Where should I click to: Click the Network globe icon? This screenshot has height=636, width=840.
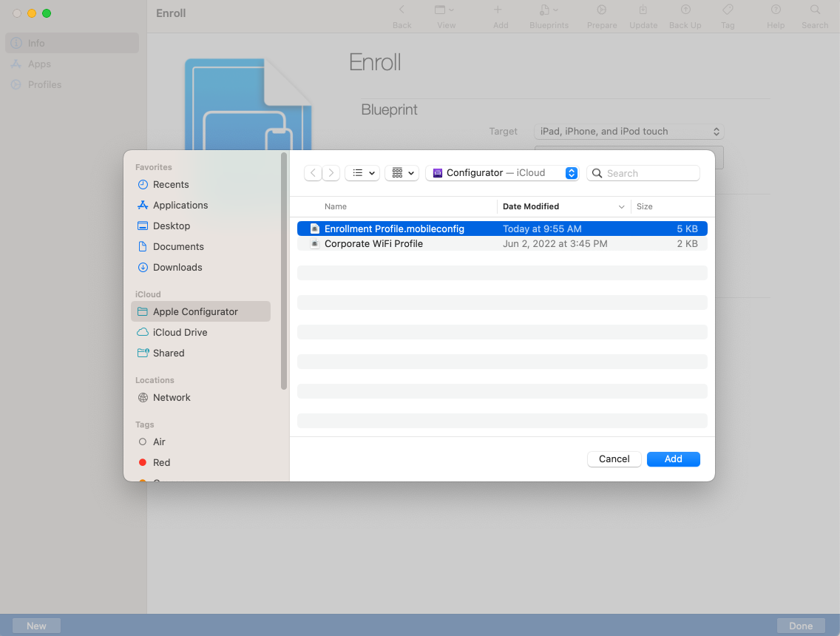click(143, 398)
